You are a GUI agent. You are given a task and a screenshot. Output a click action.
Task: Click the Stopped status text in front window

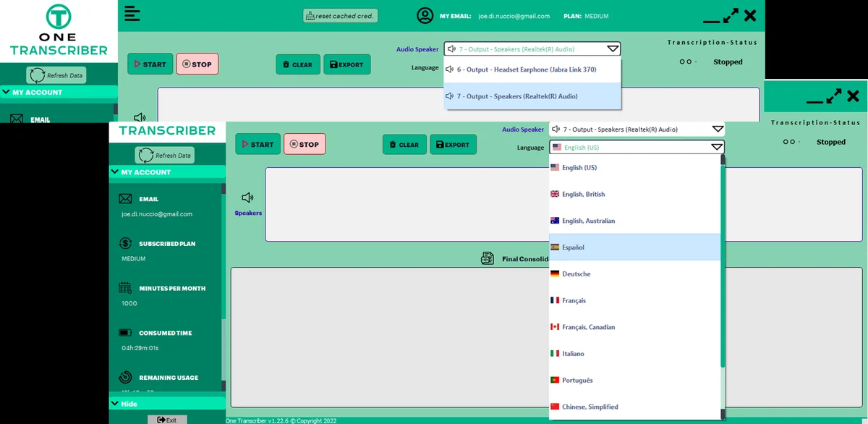point(830,142)
